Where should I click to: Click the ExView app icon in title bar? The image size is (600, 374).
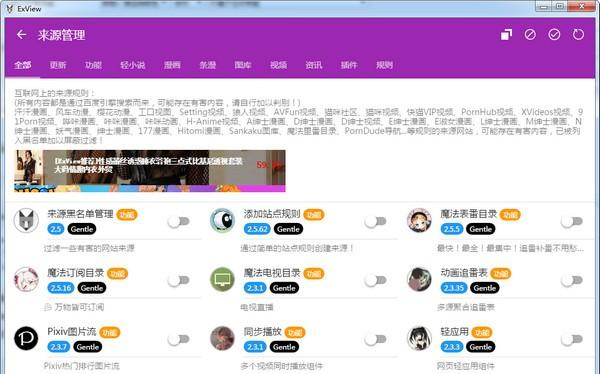click(10, 8)
